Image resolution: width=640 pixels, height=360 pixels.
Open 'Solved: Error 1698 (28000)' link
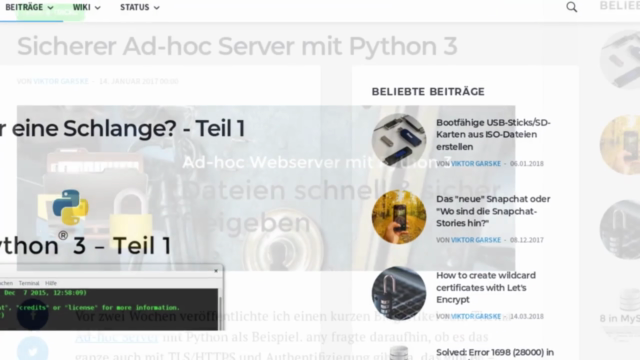[x=495, y=353]
